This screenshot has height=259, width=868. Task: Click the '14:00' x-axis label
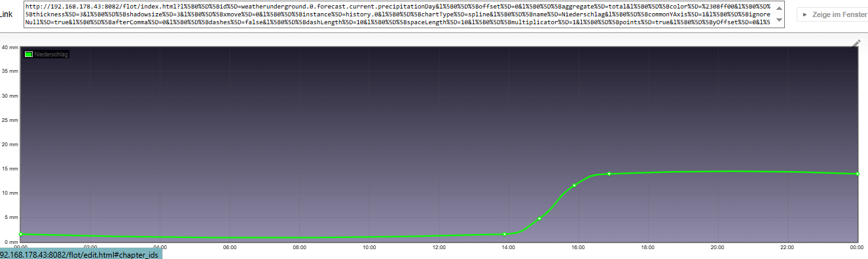(509, 248)
